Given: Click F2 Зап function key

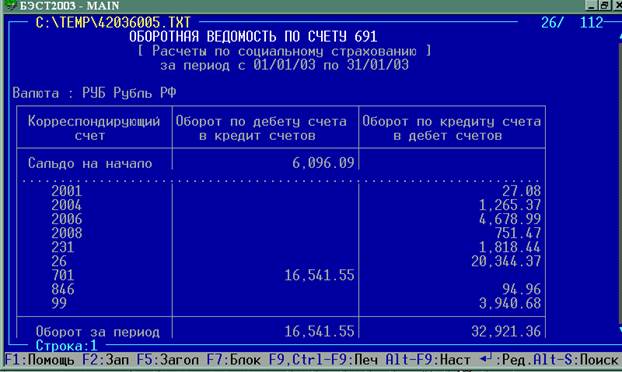Looking at the screenshot, I should pos(106,360).
